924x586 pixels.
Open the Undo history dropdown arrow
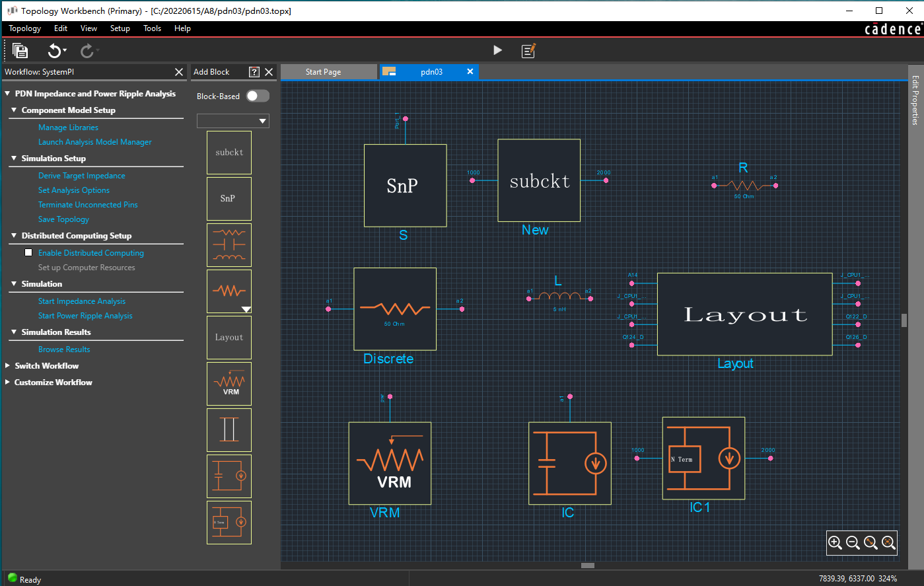(x=65, y=51)
